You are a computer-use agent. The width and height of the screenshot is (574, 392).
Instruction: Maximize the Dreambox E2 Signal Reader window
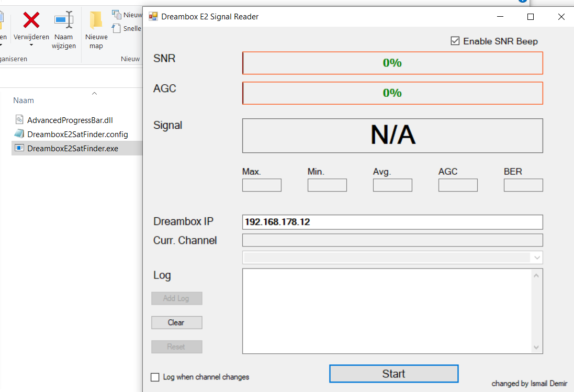point(531,16)
